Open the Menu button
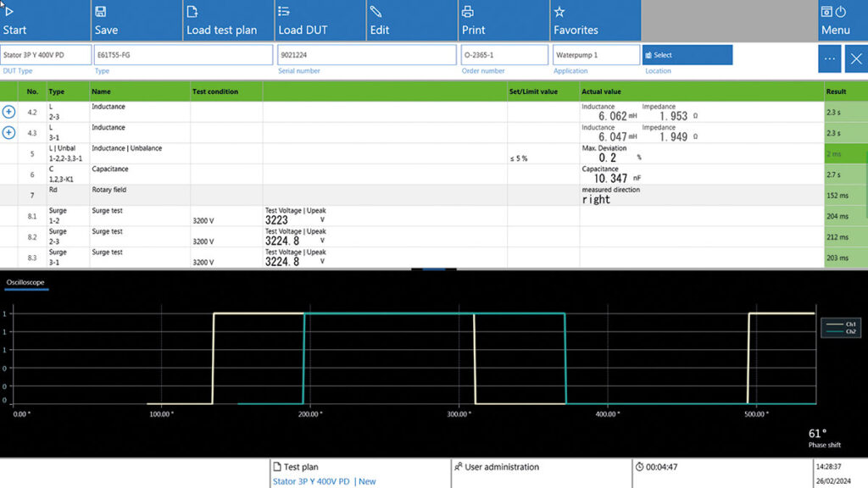Viewport: 868px width, 488px height. pos(834,20)
